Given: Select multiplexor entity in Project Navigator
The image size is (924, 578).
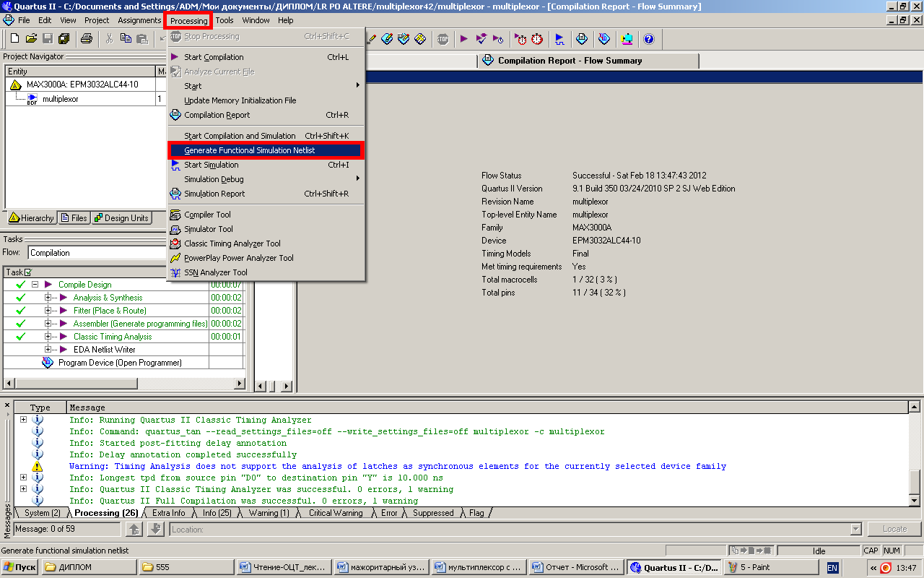Looking at the screenshot, I should click(61, 99).
